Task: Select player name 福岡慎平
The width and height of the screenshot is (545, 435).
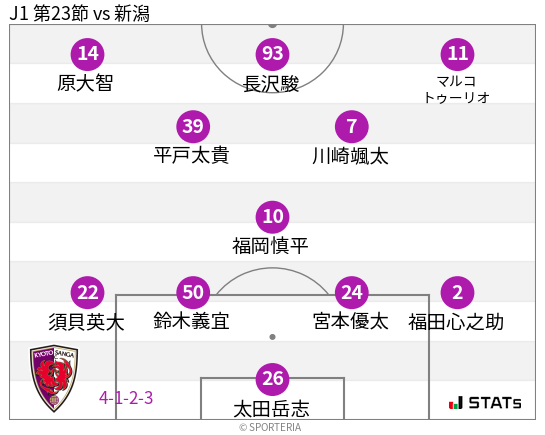Action: pos(270,246)
